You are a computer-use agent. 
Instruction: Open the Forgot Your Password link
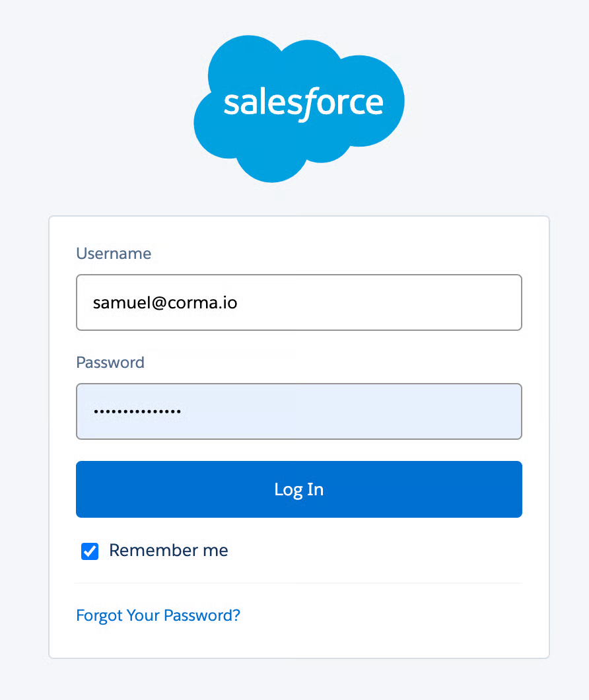tap(158, 615)
